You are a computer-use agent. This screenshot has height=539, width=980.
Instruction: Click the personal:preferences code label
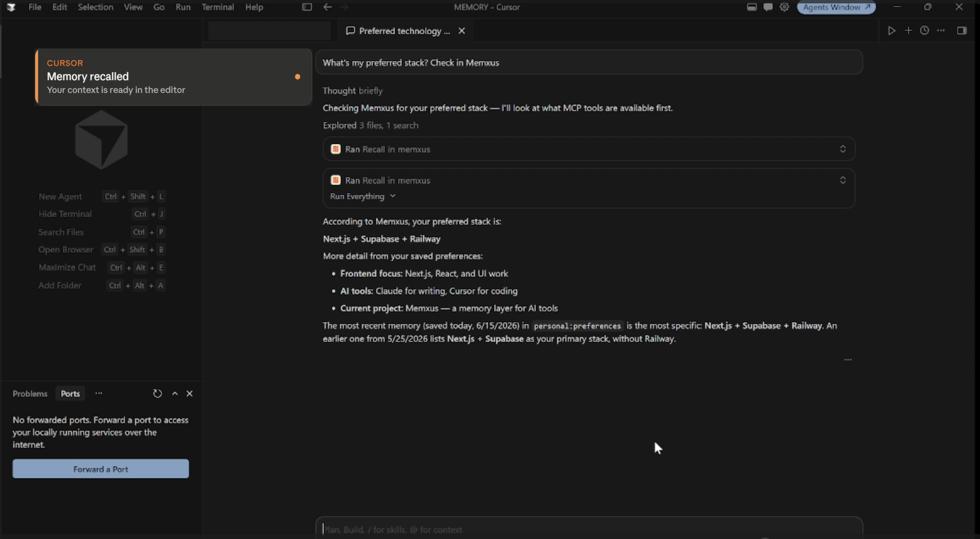[x=577, y=326]
